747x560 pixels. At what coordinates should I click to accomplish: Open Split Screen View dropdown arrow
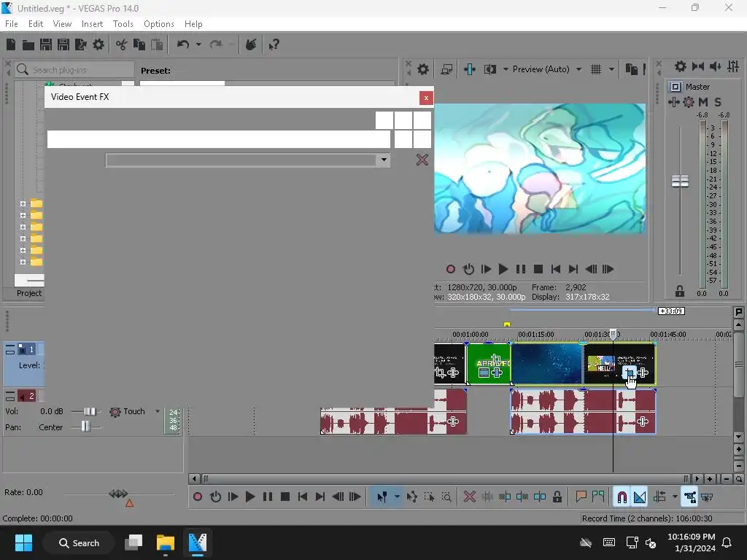pyautogui.click(x=506, y=69)
